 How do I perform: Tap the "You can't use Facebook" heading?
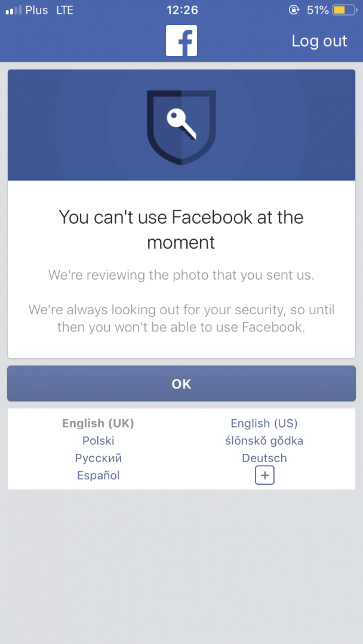click(181, 230)
